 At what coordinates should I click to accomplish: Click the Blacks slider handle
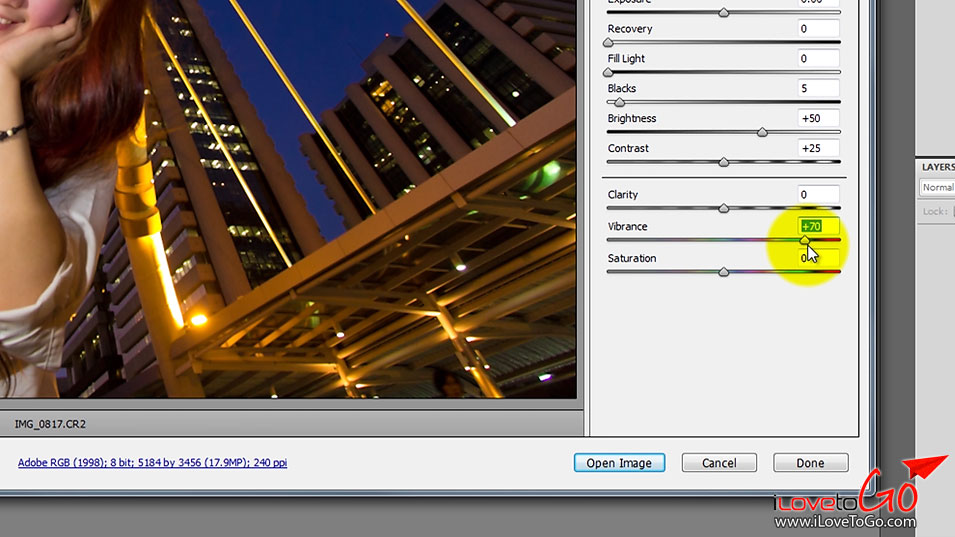click(x=619, y=102)
